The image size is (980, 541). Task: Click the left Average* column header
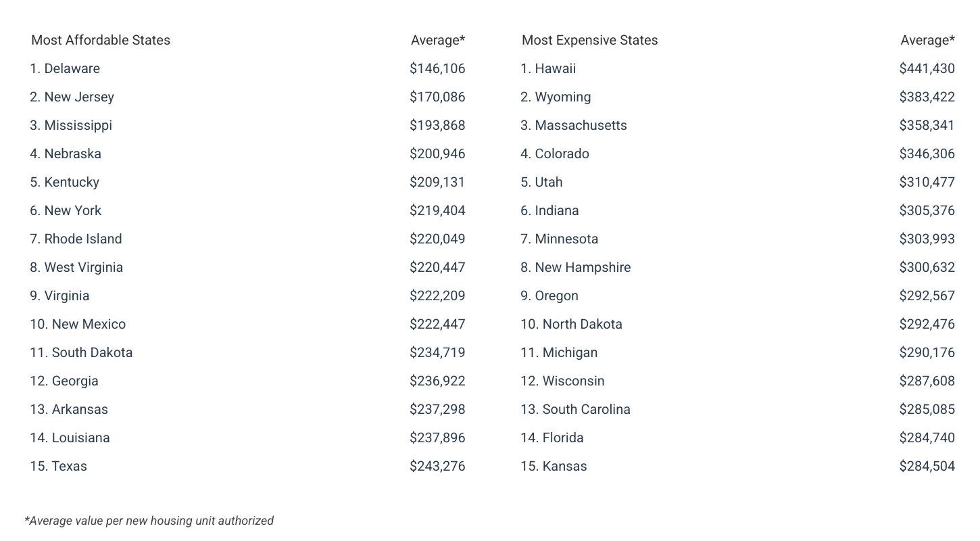pos(438,40)
